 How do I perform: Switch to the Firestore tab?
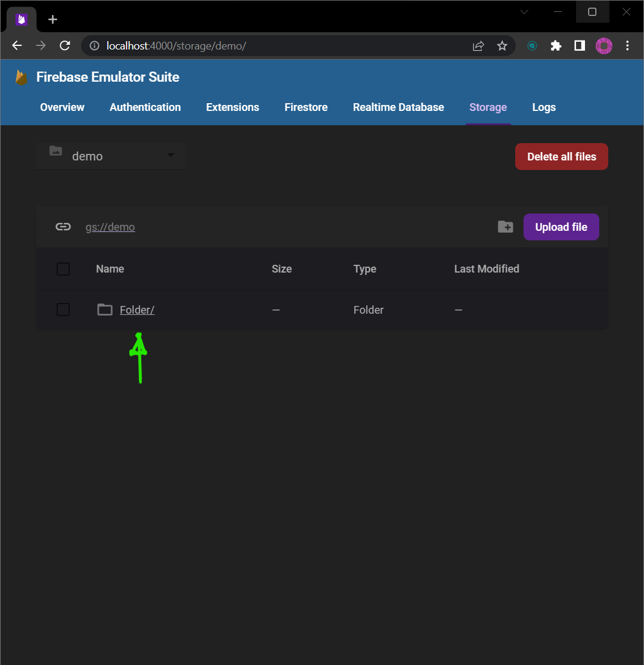(x=306, y=107)
